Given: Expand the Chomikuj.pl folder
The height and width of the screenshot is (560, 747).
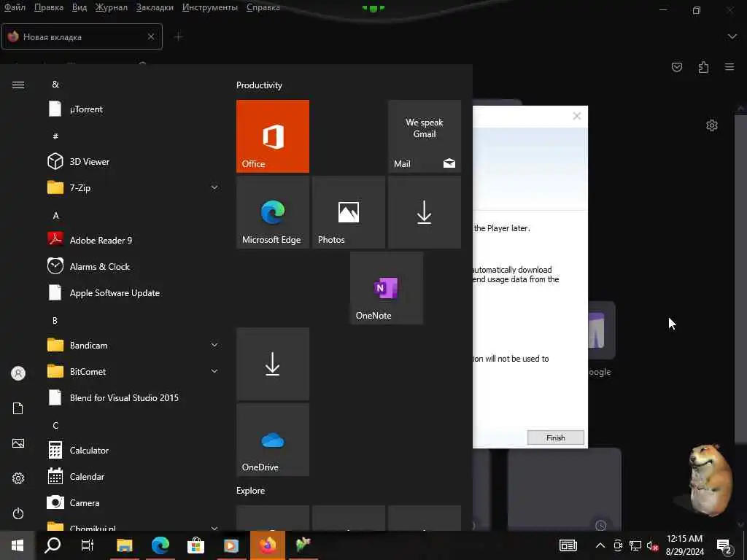Looking at the screenshot, I should [214, 528].
